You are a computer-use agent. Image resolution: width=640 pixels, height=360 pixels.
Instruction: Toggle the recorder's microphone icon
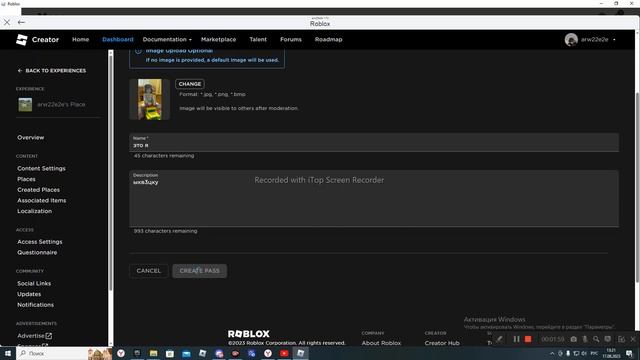point(585,339)
